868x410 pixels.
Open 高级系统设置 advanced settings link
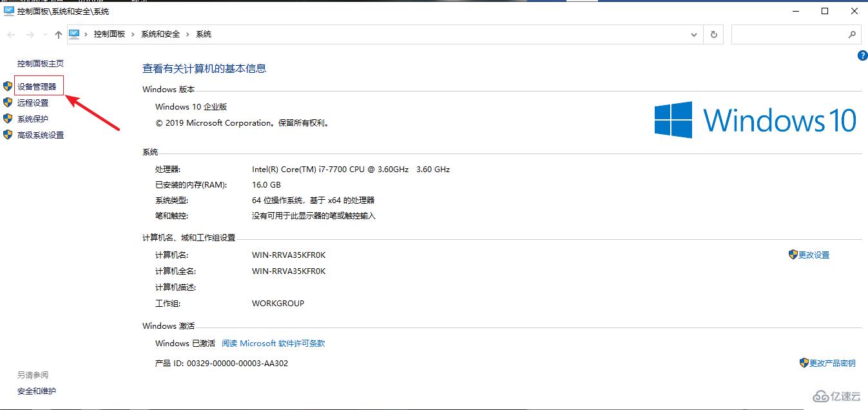pyautogui.click(x=41, y=135)
